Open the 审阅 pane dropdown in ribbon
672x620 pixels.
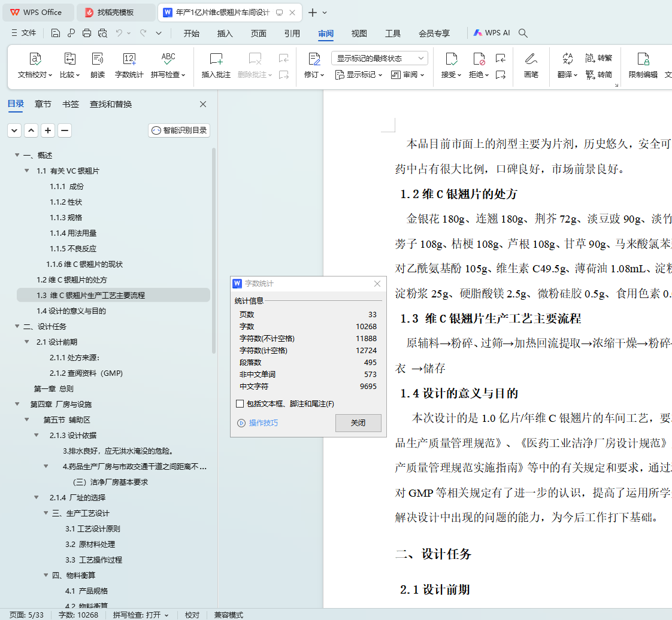point(407,75)
